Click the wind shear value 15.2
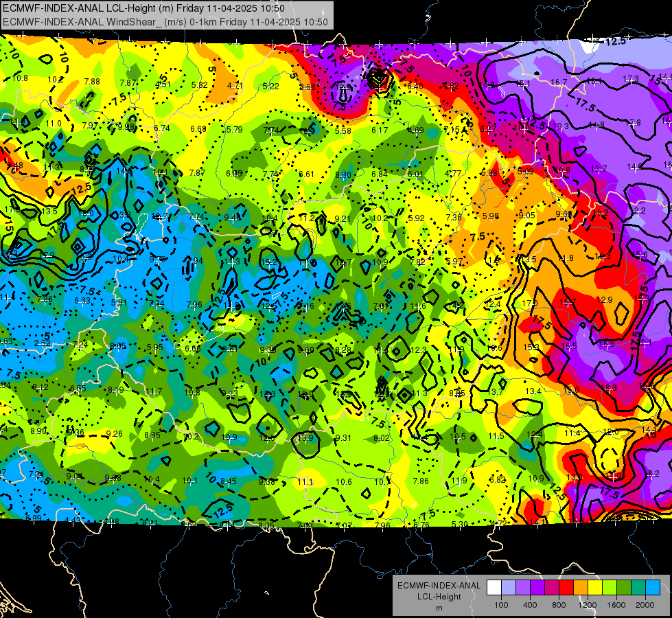Screen dimensions: 672x618 268,262
